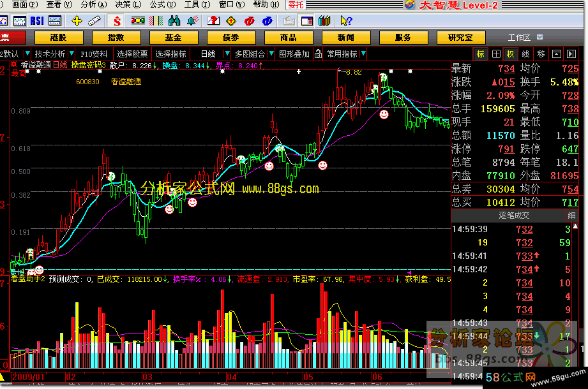The height and width of the screenshot is (389, 588).
Task: Switch to the 新闻 tab
Action: coord(346,38)
